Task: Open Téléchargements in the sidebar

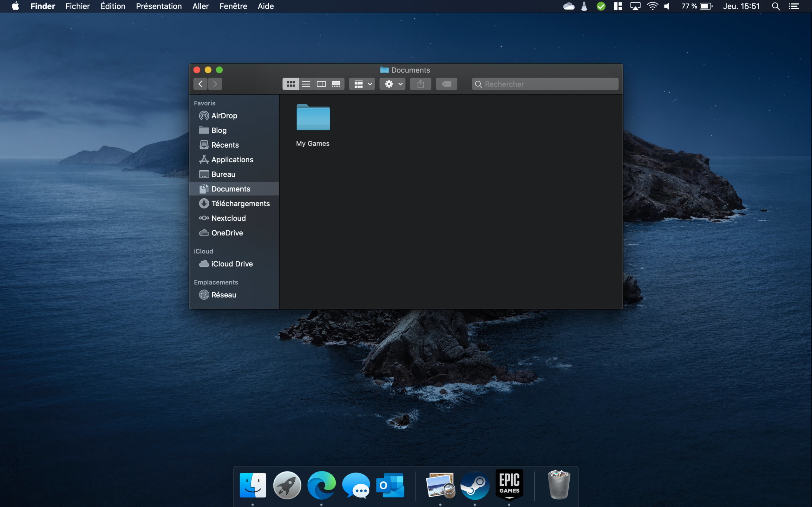Action: [240, 203]
